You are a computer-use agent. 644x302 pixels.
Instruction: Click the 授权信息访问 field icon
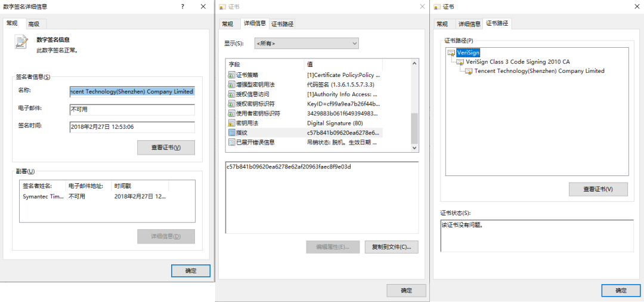[231, 94]
